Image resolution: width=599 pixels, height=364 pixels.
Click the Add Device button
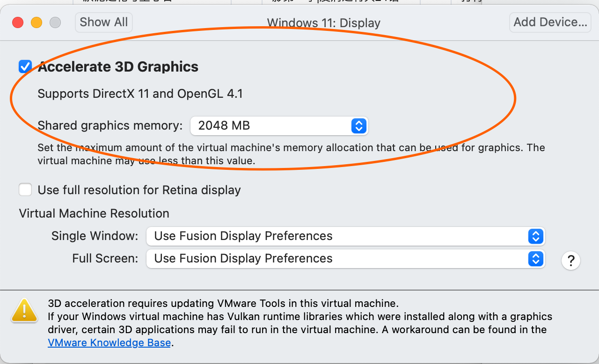[x=550, y=22]
